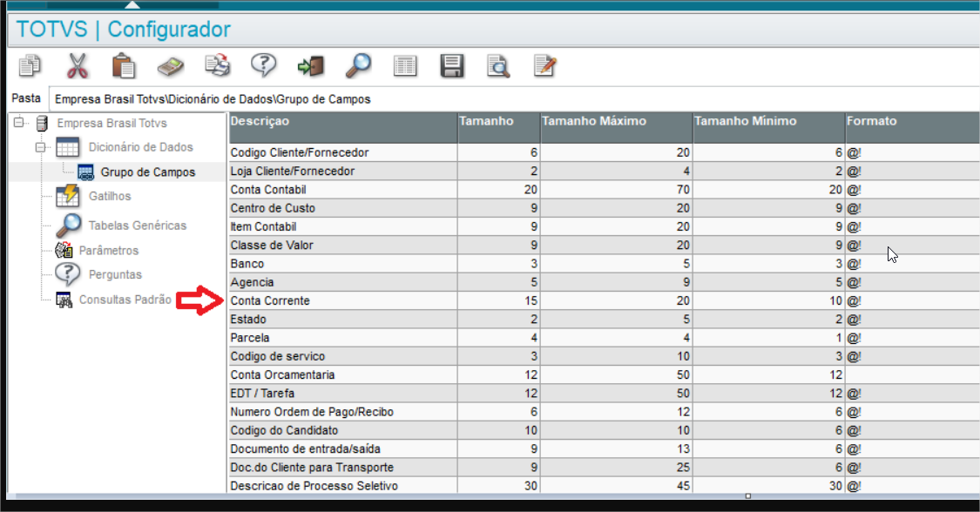
Task: Click the lightning Gatilhos icon
Action: (67, 195)
